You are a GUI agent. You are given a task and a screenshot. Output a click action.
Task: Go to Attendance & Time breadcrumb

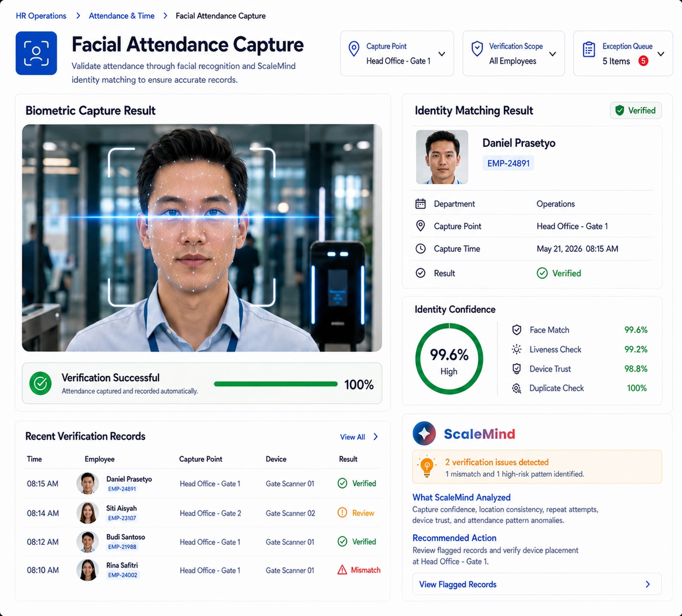click(122, 16)
